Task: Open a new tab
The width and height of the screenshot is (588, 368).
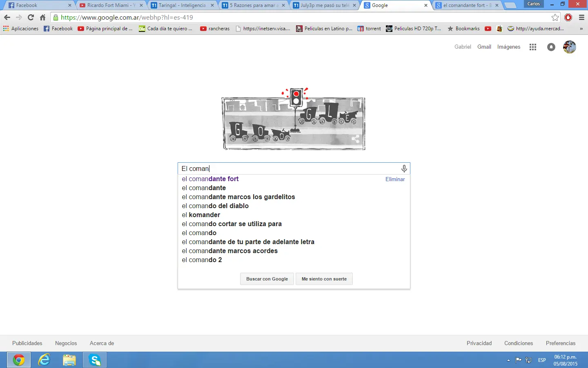Action: pyautogui.click(x=510, y=5)
